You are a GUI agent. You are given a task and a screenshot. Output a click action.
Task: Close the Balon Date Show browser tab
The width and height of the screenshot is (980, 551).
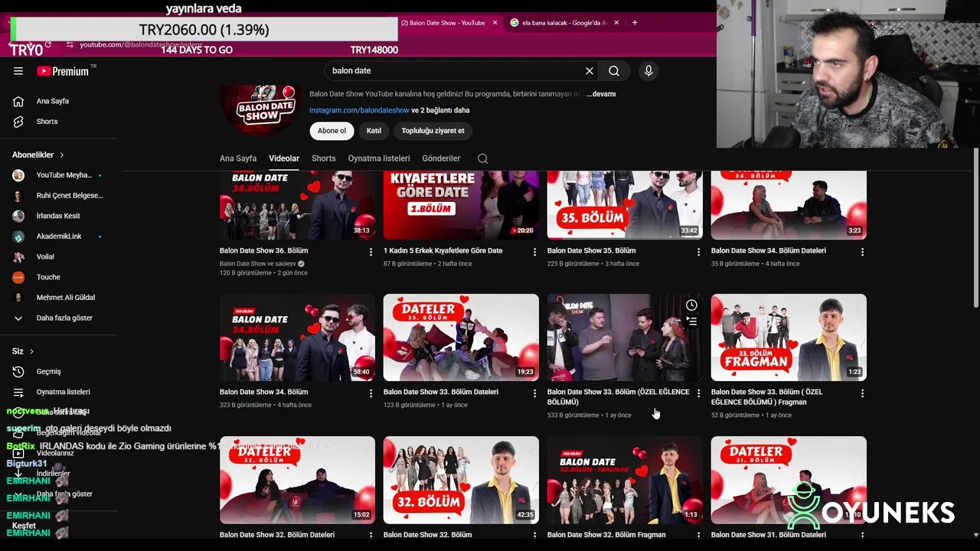495,23
